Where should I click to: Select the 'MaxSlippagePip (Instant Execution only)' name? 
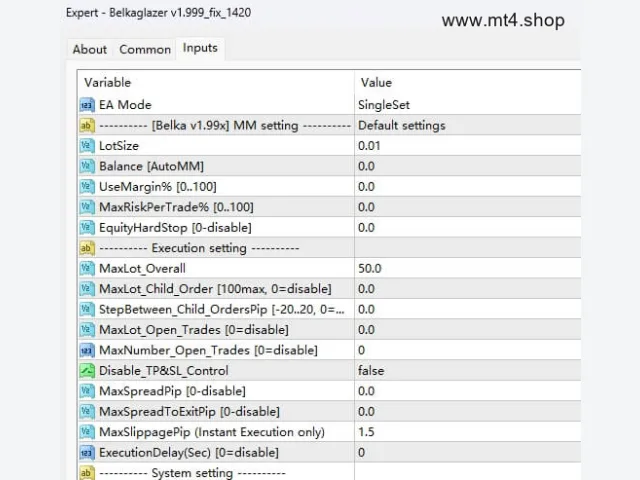(212, 432)
